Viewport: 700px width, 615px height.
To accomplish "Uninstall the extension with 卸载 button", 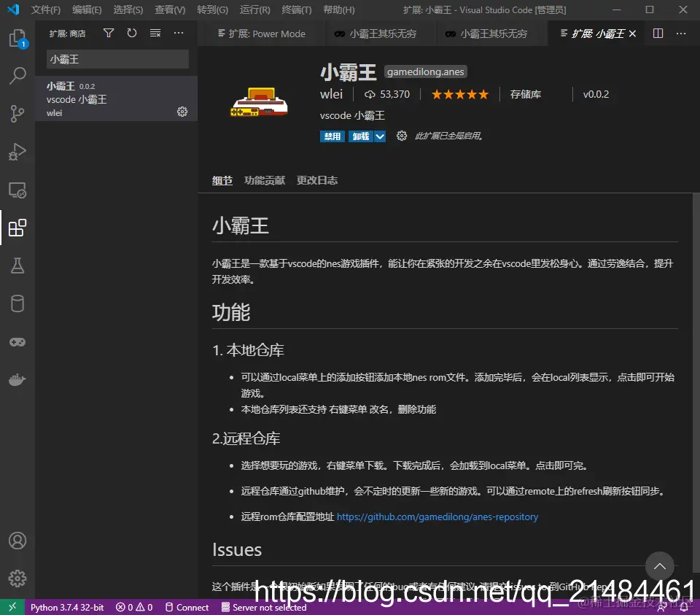I will (x=359, y=136).
